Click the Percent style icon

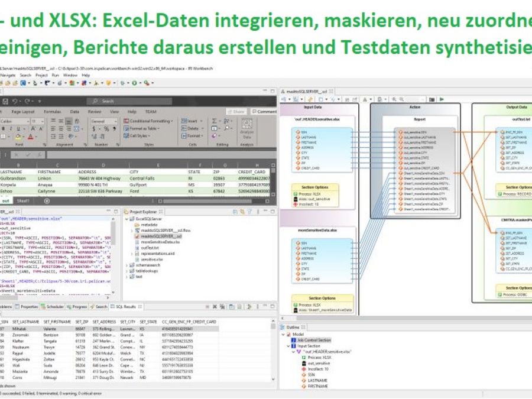106,129
